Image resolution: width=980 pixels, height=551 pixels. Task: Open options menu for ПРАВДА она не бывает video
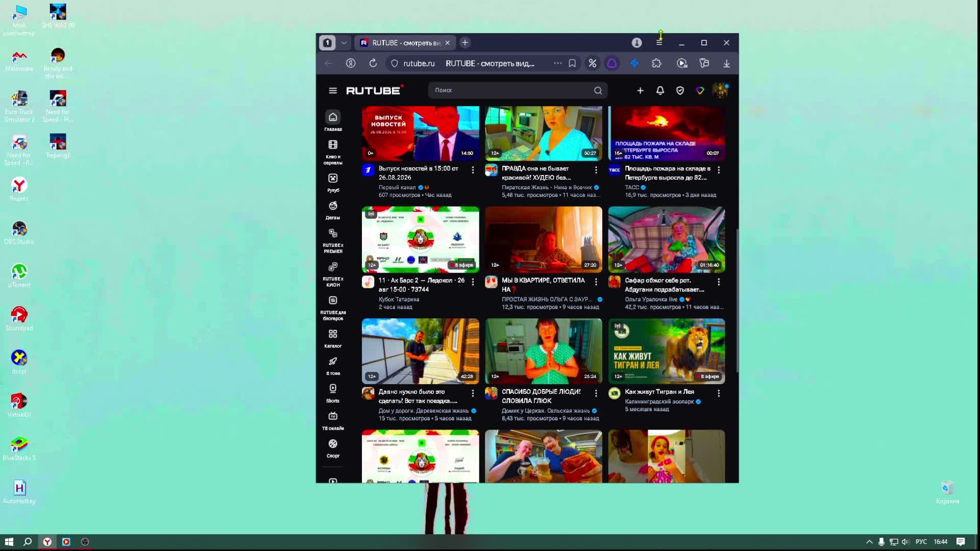(596, 169)
